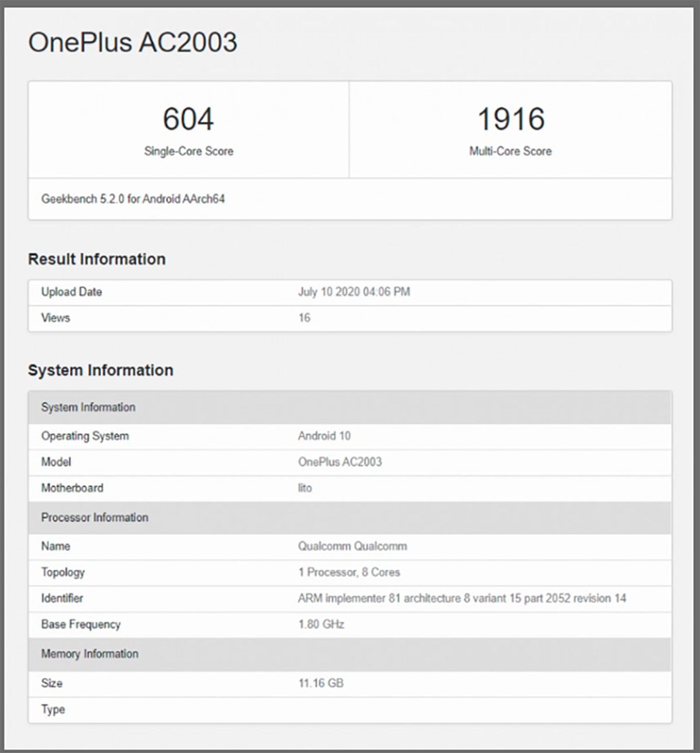Click the OnePlus AC2003 model value
The height and width of the screenshot is (753, 700).
click(340, 462)
